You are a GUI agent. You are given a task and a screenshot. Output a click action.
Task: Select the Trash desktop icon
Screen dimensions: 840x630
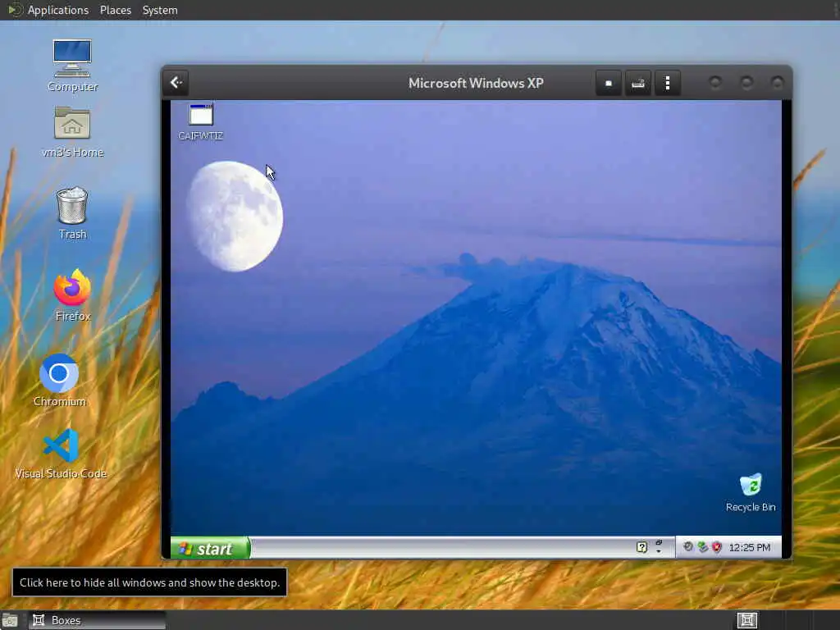(72, 212)
